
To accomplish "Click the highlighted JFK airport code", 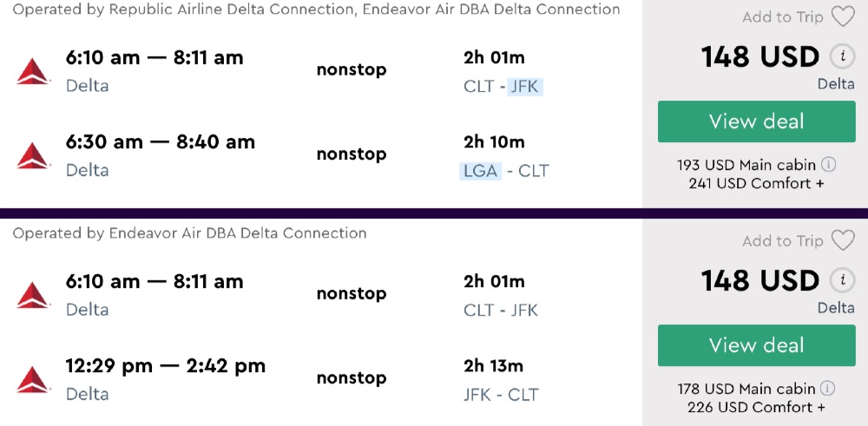I will pos(525,86).
